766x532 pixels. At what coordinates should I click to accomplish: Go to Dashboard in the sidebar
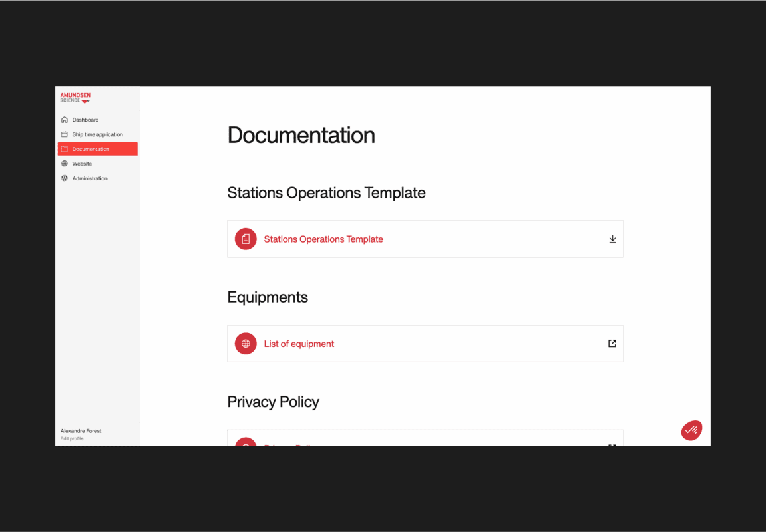click(85, 120)
